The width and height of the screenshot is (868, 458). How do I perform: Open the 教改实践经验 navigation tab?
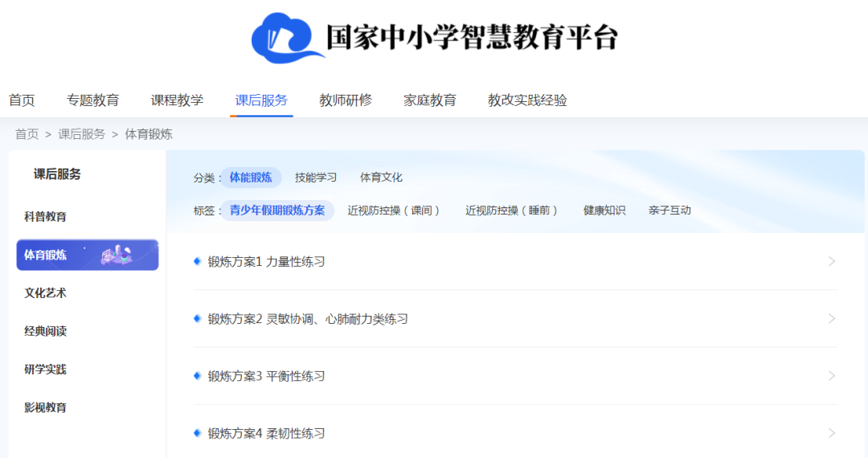pyautogui.click(x=527, y=100)
